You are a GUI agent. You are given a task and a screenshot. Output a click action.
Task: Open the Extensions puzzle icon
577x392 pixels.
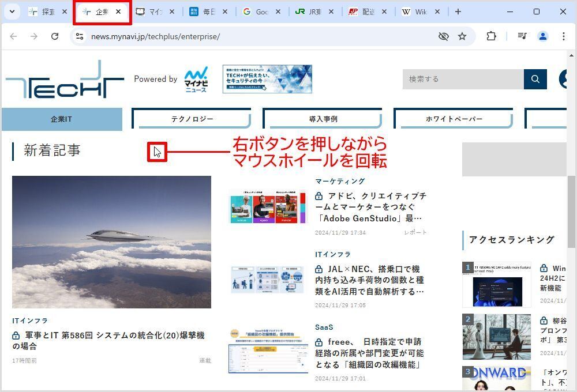click(491, 36)
